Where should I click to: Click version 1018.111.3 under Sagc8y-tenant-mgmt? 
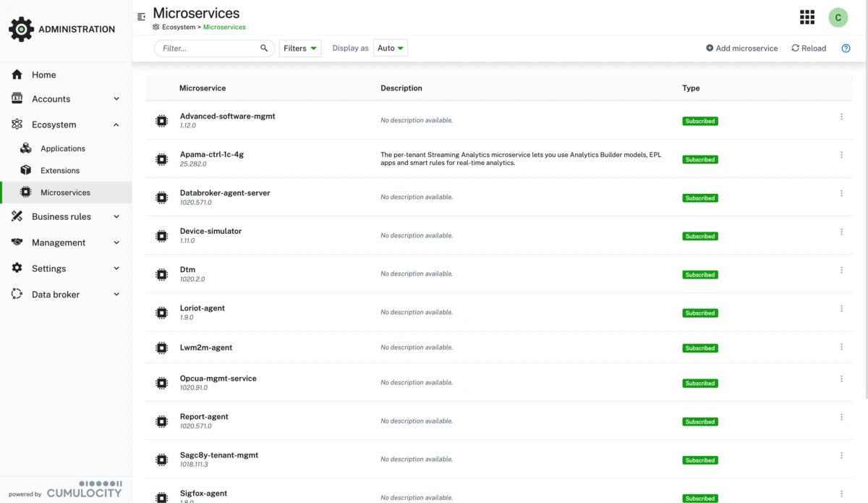click(x=194, y=465)
